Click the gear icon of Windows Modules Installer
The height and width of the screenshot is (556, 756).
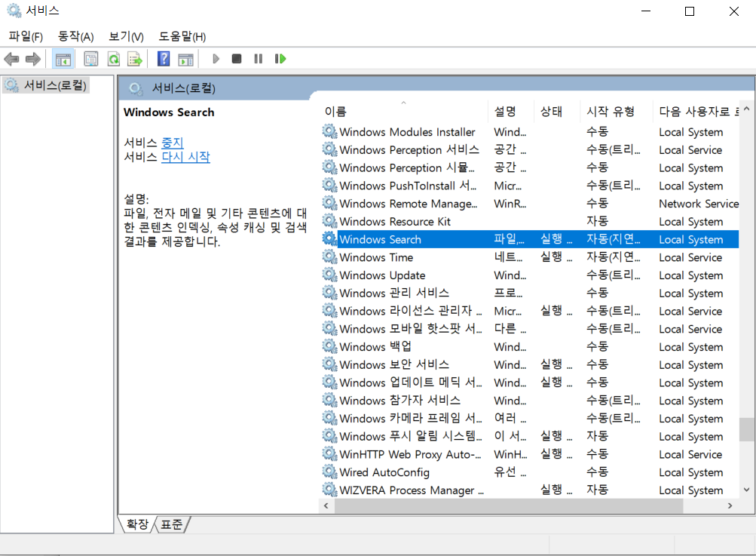coord(330,131)
